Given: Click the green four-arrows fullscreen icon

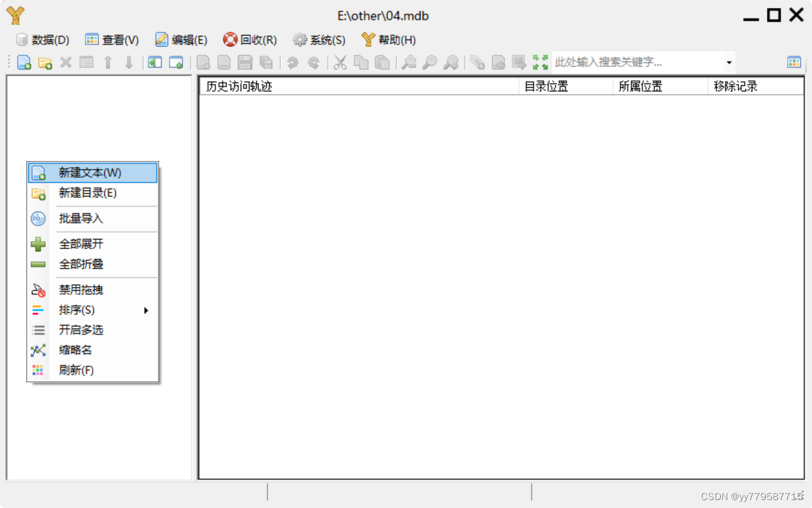Looking at the screenshot, I should [540, 62].
